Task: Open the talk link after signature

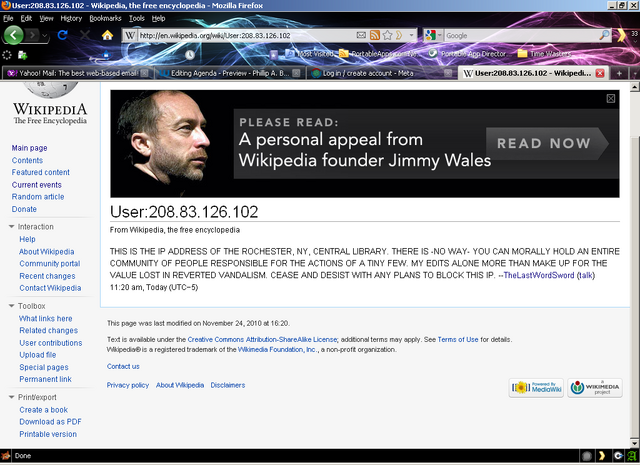Action: pos(585,275)
